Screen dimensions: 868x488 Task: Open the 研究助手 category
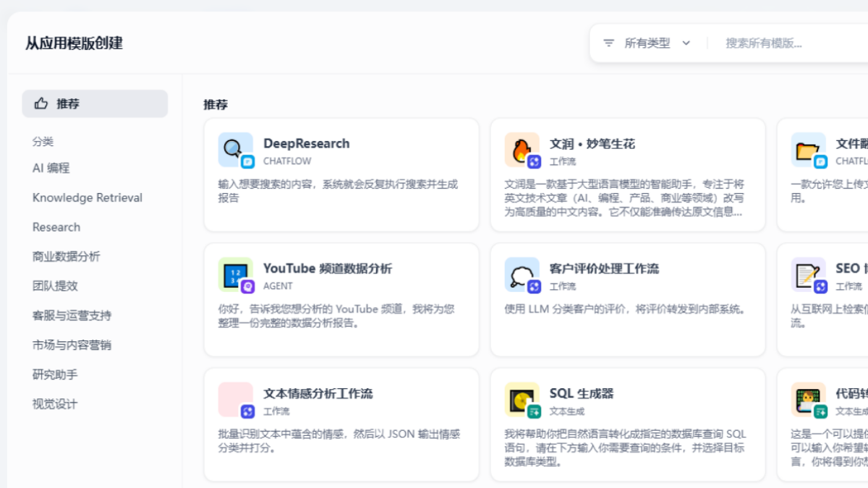(x=55, y=374)
